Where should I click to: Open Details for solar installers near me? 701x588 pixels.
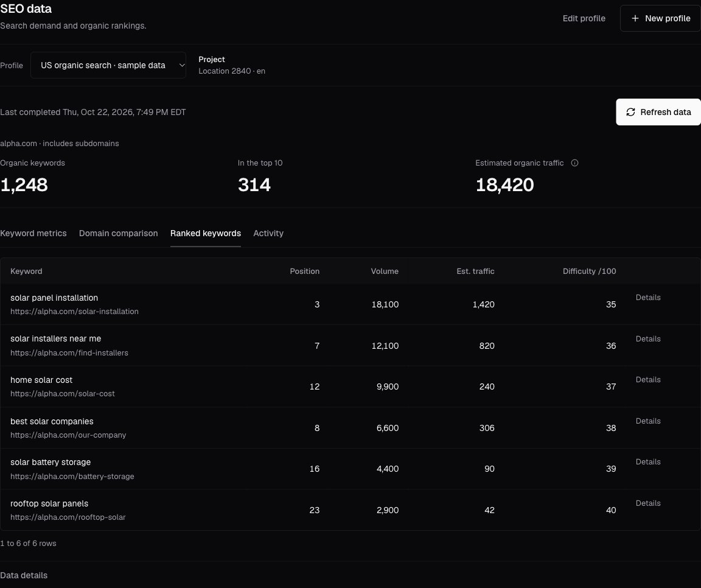click(648, 339)
